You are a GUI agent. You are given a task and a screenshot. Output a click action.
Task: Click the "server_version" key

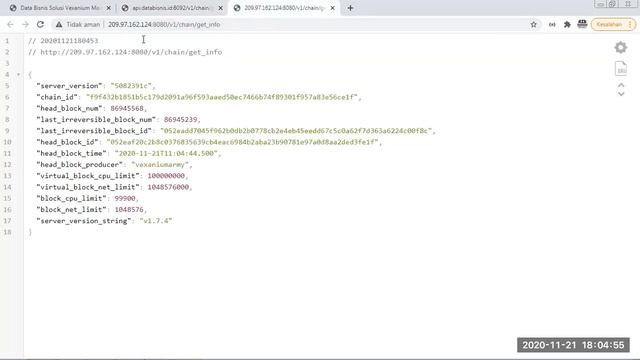(69, 86)
